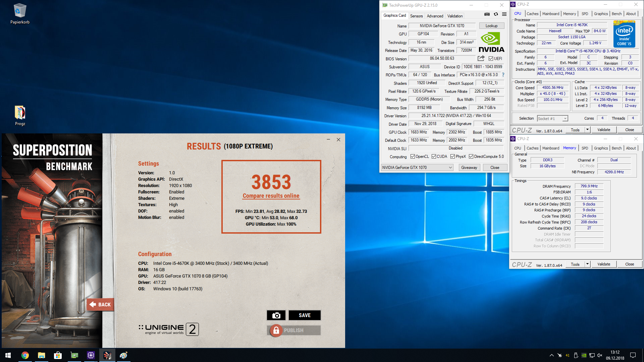The image size is (644, 362).
Task: Open the Caches tab in upper CPU-Z window
Action: coord(532,14)
